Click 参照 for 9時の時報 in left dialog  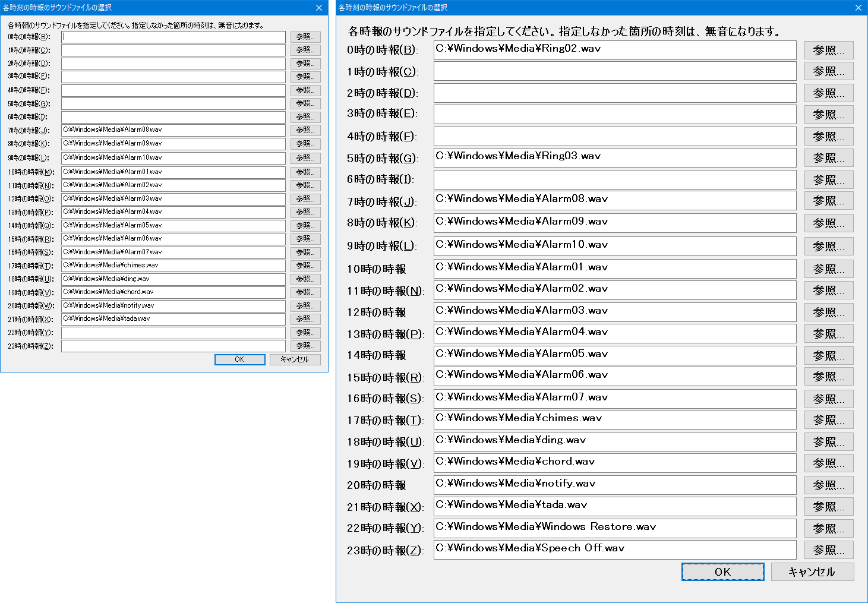tap(305, 158)
